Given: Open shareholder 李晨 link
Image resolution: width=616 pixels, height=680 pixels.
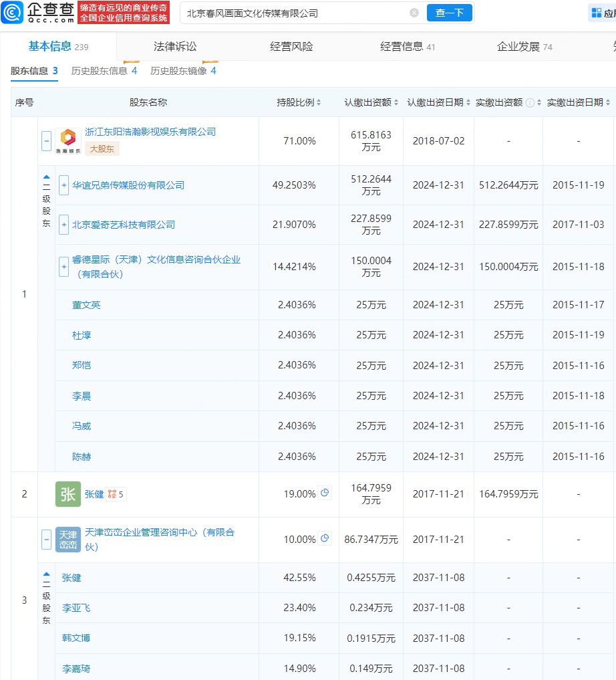Looking at the screenshot, I should pyautogui.click(x=82, y=396).
